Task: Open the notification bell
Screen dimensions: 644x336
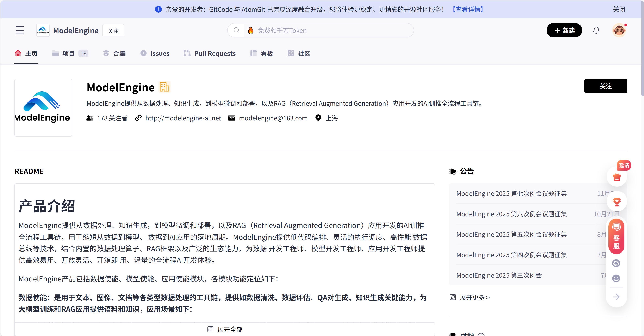Action: pos(596,30)
